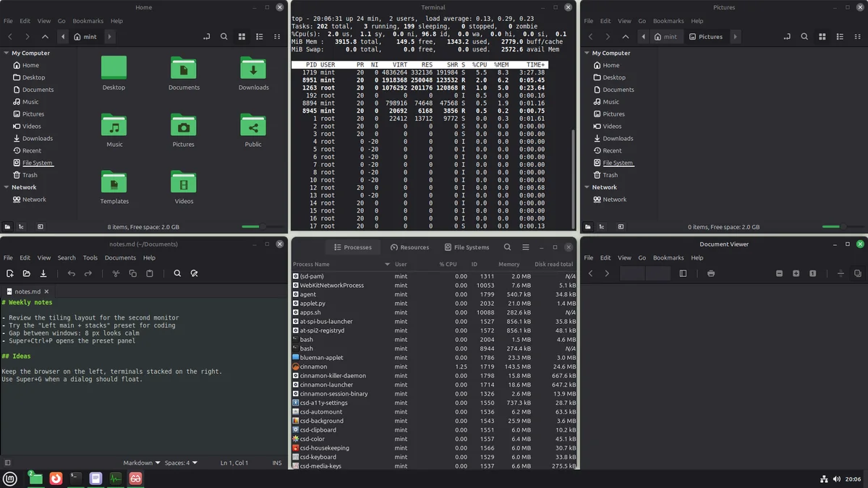Zoom in using Document Viewer plus icon

tap(796, 274)
